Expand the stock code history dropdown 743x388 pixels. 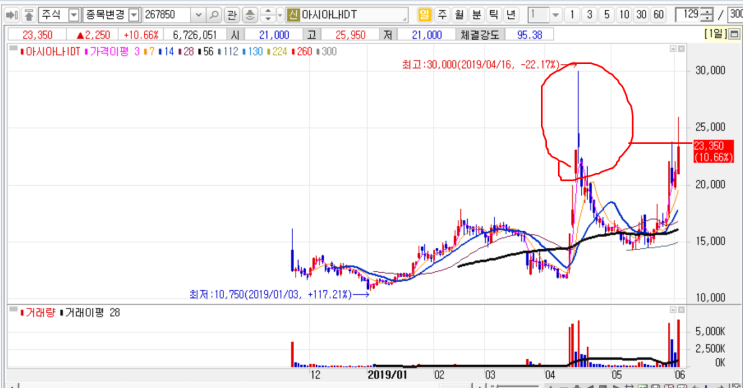pos(199,15)
